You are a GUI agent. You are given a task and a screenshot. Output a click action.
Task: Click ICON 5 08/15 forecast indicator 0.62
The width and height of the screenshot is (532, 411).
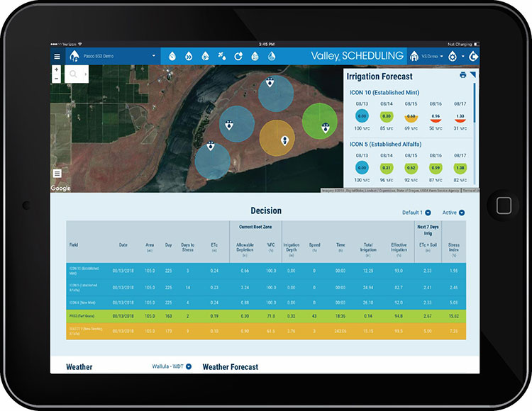(x=411, y=168)
